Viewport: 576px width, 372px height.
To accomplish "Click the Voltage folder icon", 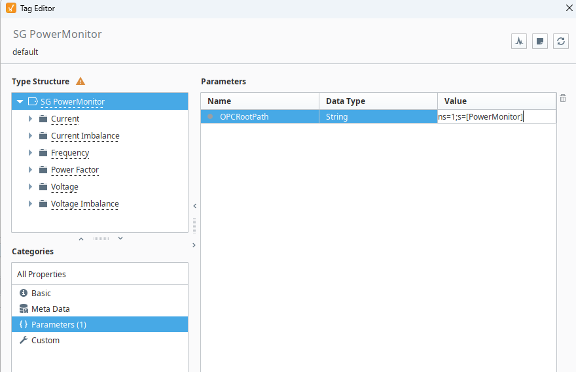I will click(x=43, y=187).
